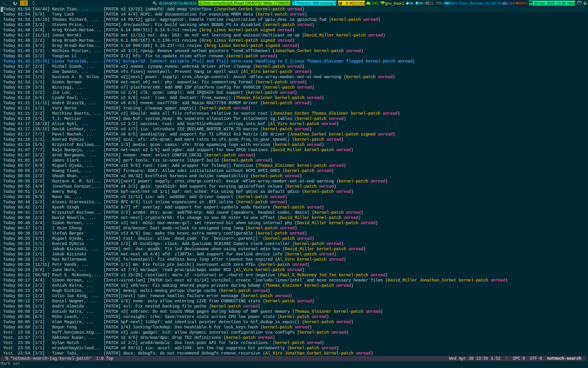Select the highlighted Emacs workspace icon
The image size is (588, 368).
[24, 3]
